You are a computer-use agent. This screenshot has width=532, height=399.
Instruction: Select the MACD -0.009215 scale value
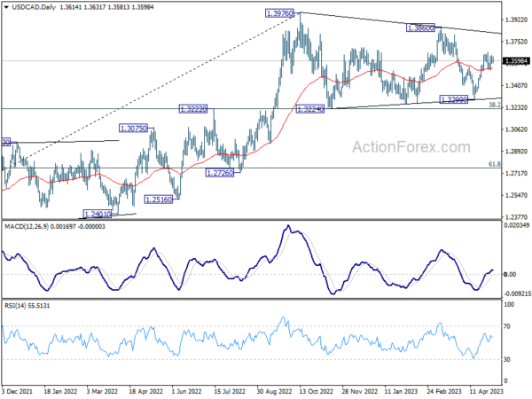coord(518,293)
